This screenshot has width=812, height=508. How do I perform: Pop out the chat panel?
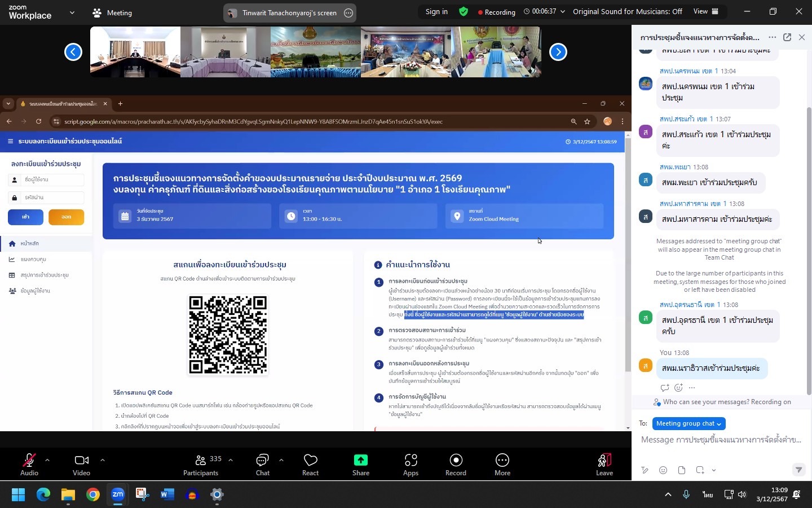click(x=787, y=37)
